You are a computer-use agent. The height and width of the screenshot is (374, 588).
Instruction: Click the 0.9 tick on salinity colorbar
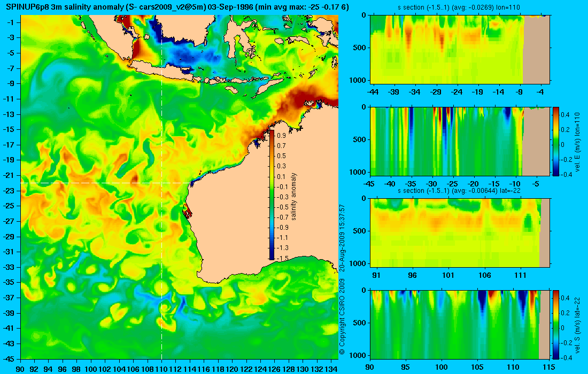coord(282,135)
